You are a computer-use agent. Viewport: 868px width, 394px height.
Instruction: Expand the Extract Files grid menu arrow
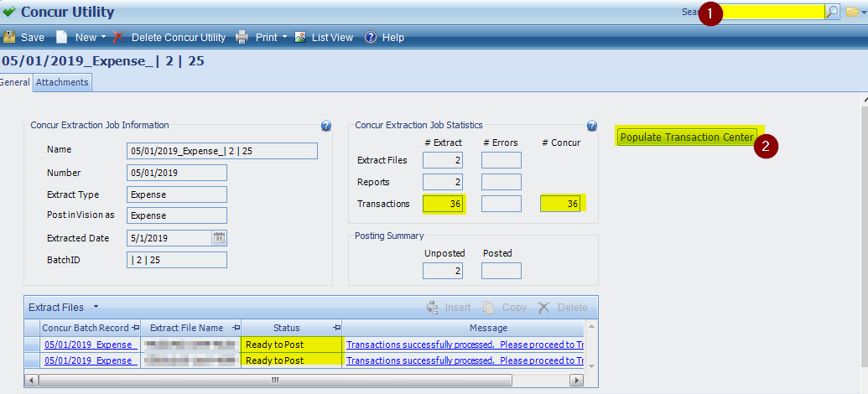click(96, 307)
